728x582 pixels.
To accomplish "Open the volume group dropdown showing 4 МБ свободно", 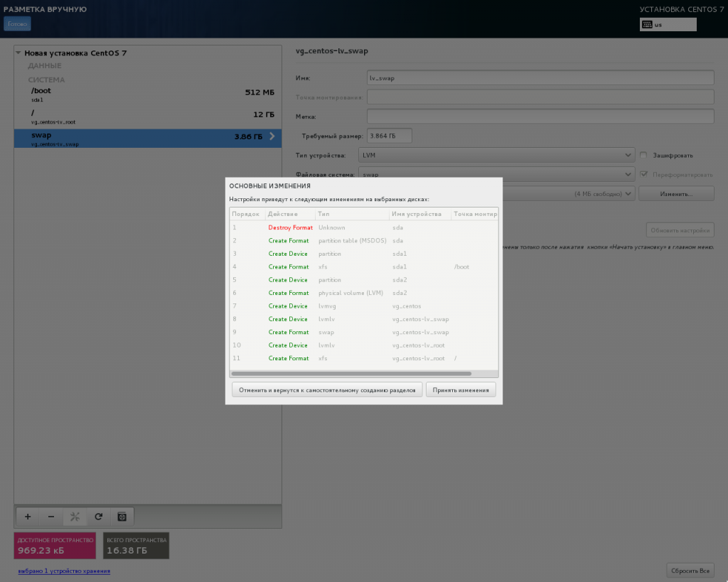I will coord(568,193).
